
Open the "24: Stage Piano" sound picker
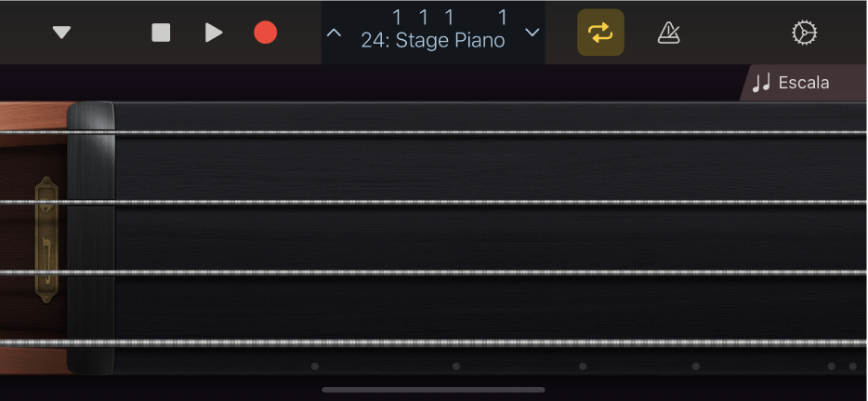[433, 41]
